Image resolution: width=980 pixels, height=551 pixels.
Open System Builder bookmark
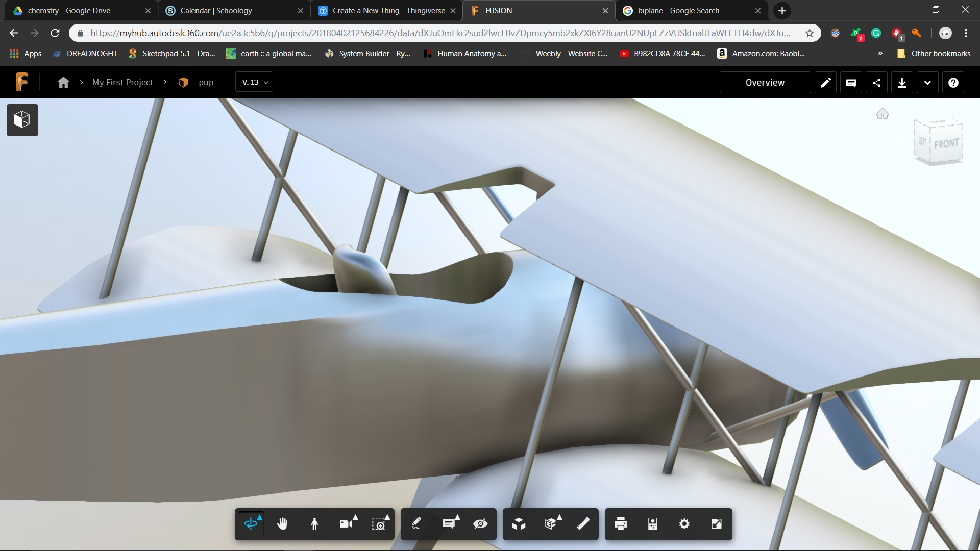click(367, 54)
